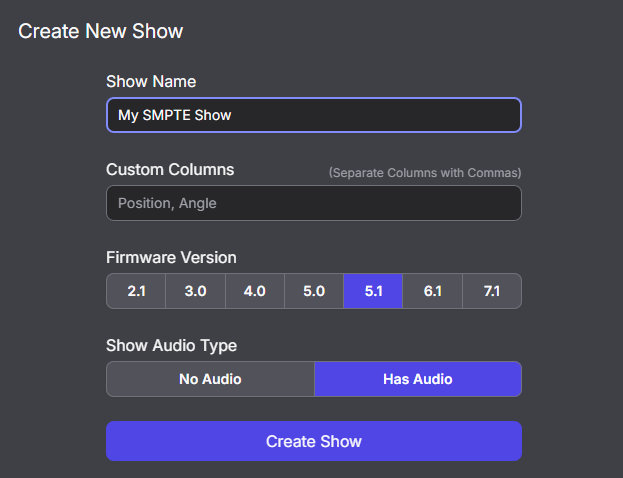This screenshot has height=478, width=623.
Task: Select the Has Audio option
Action: coord(417,379)
